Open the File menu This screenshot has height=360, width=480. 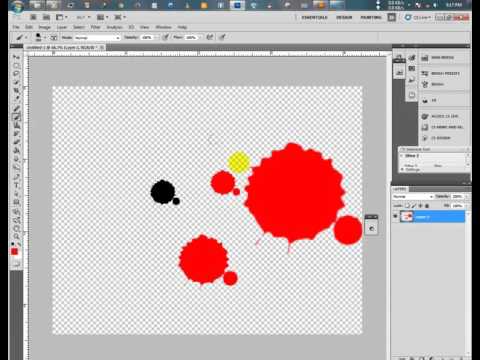click(x=16, y=27)
